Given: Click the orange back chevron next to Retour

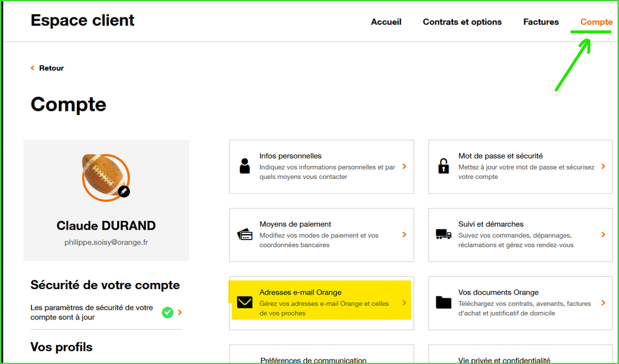Looking at the screenshot, I should [32, 68].
